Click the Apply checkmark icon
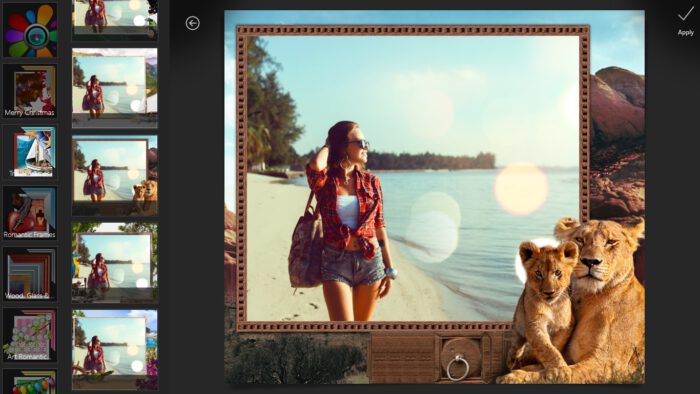700x394 pixels. (685, 14)
